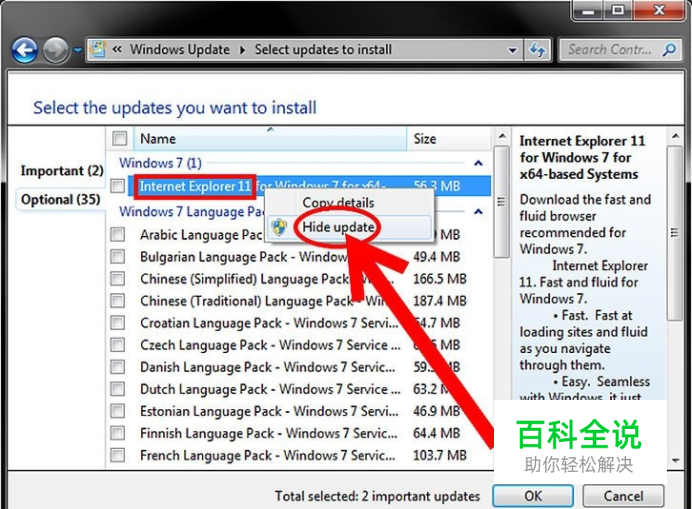Click the search magnifier icon
Screen dimensions: 692x509
coord(670,49)
